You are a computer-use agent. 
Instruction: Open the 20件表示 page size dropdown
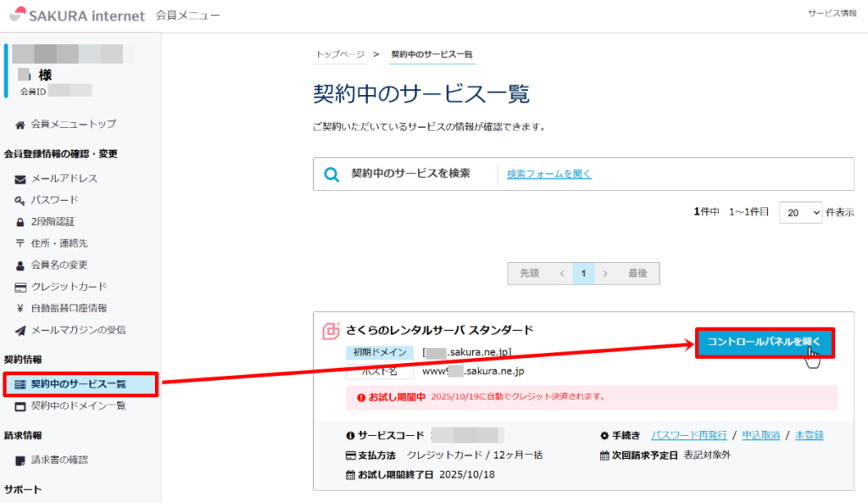(800, 212)
